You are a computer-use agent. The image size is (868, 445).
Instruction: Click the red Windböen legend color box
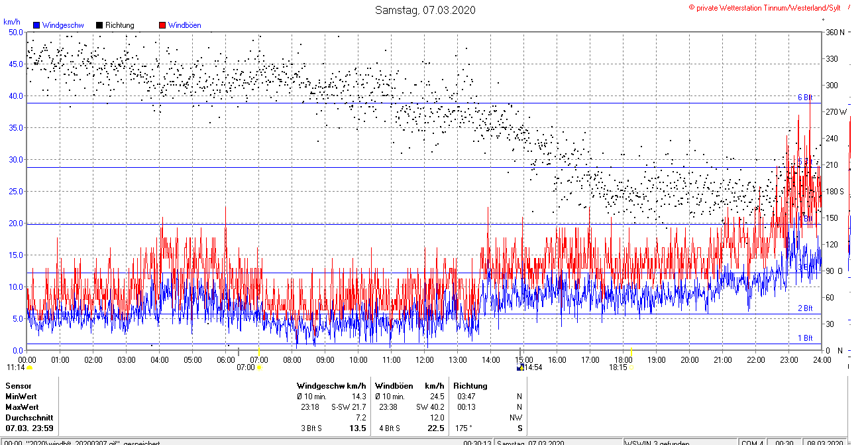click(162, 25)
